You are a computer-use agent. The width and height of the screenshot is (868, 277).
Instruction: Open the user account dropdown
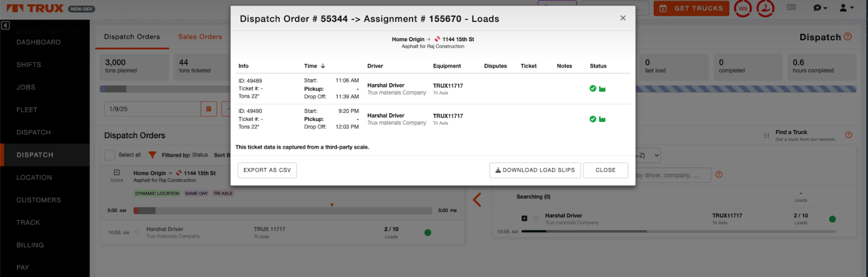846,8
